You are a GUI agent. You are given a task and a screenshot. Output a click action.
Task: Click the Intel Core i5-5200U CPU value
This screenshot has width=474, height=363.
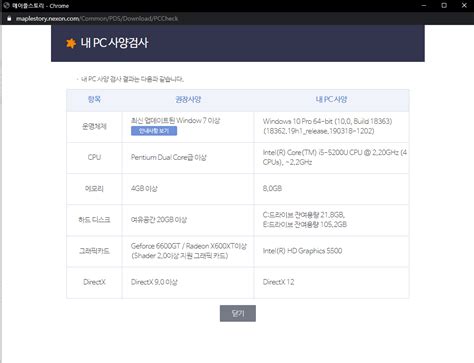[x=335, y=157]
